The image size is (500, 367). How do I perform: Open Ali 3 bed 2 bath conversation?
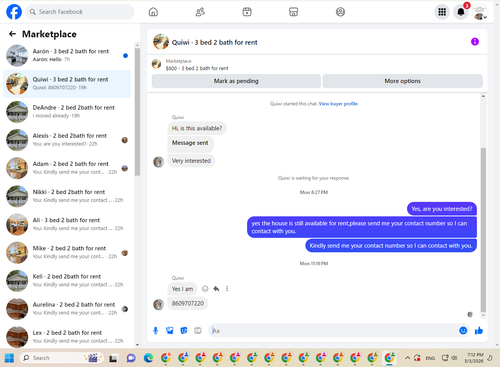pyautogui.click(x=67, y=225)
